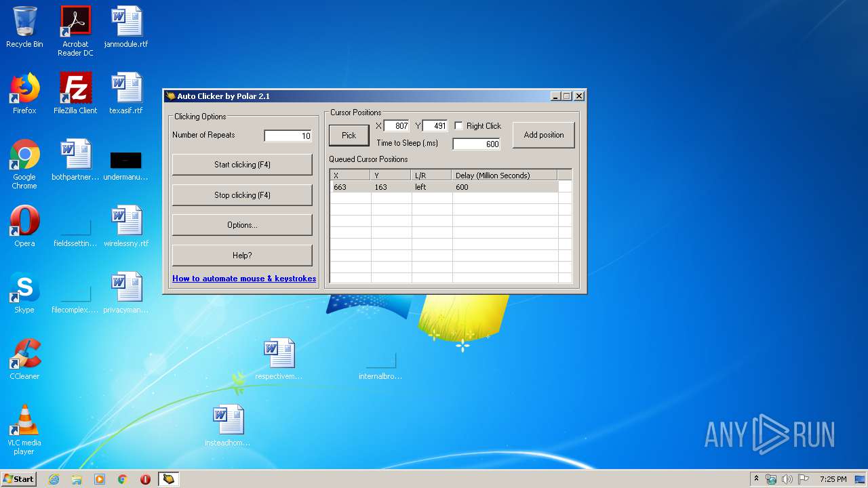The height and width of the screenshot is (488, 868).
Task: Enable the Right Click checkbox
Action: pos(458,126)
